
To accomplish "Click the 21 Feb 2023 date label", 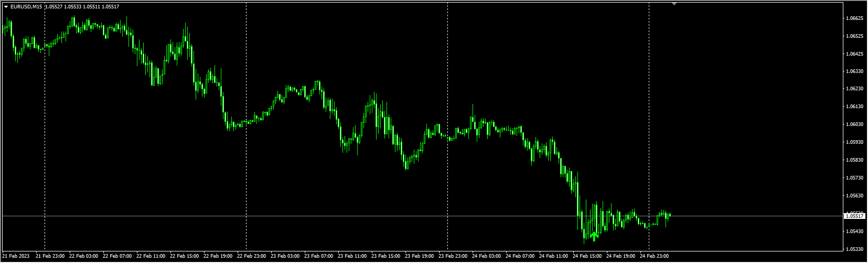I will click(16, 257).
